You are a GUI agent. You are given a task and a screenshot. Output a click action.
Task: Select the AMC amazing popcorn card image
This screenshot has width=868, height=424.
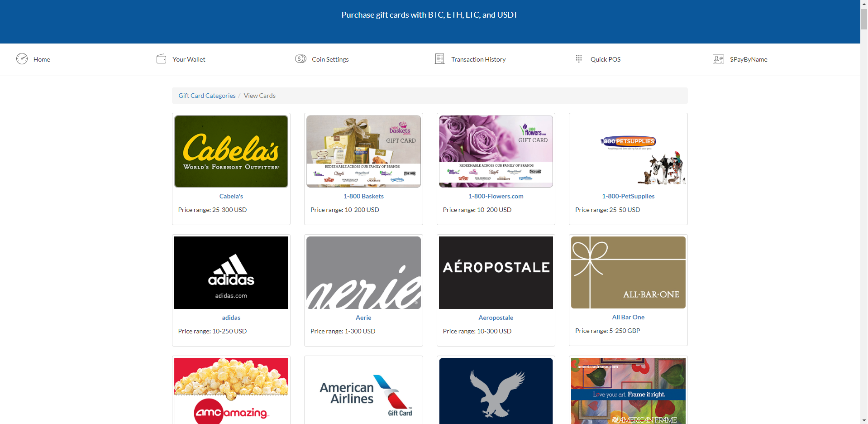pyautogui.click(x=231, y=391)
